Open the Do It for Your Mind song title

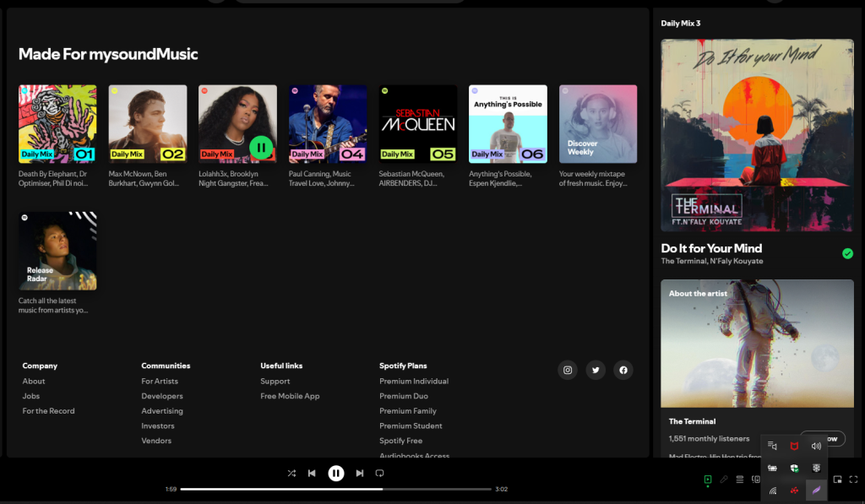coord(711,248)
